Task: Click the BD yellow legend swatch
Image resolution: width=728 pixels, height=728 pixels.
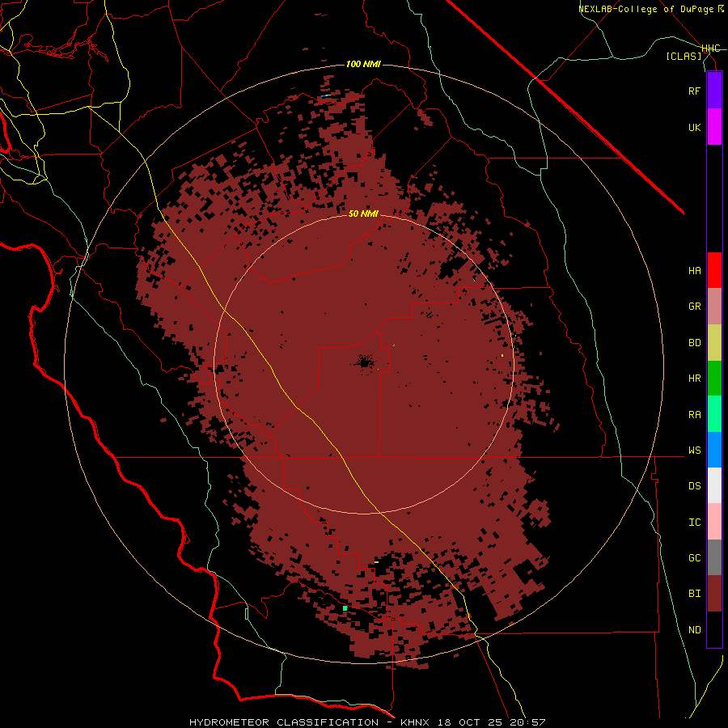Action: [714, 343]
